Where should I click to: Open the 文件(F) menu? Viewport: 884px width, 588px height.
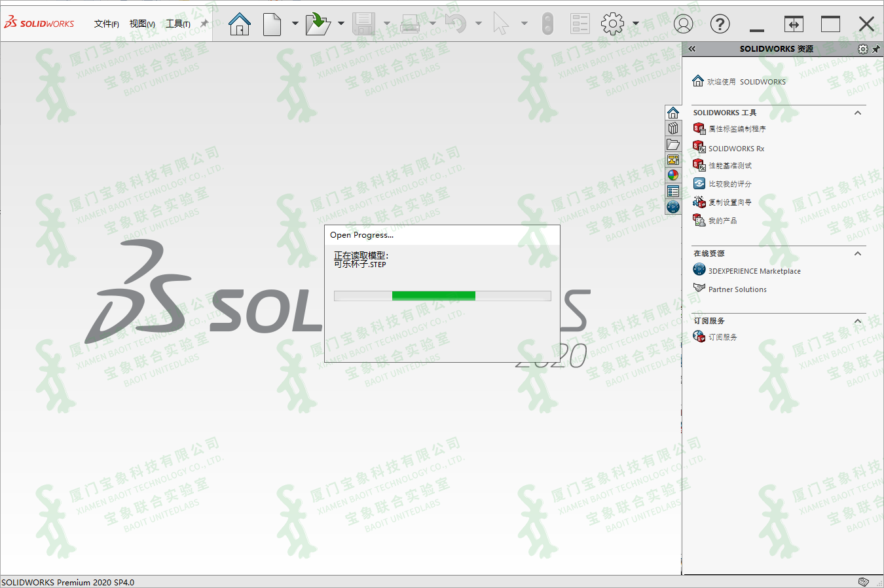click(x=106, y=24)
